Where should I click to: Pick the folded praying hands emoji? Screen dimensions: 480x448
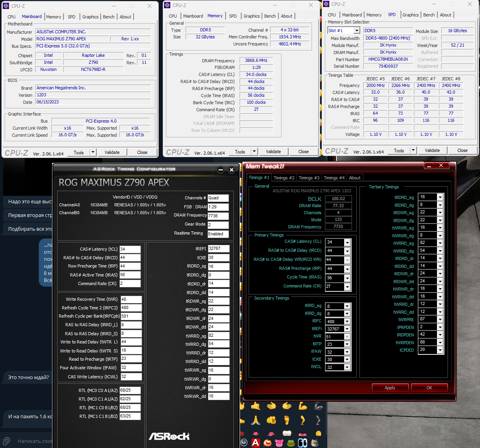tap(256, 420)
